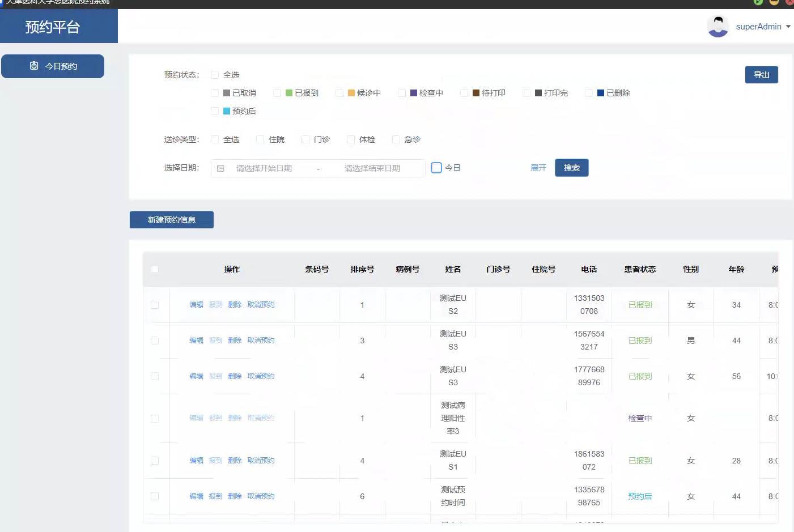This screenshot has height=532, width=794.
Task: Click 编辑 for 测试预约时间 row
Action: tap(196, 496)
